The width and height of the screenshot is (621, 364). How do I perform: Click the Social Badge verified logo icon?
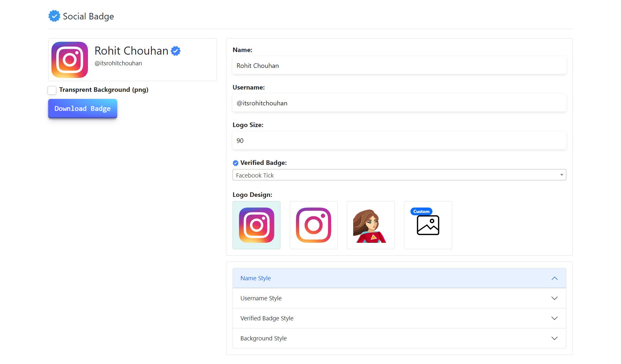click(54, 16)
